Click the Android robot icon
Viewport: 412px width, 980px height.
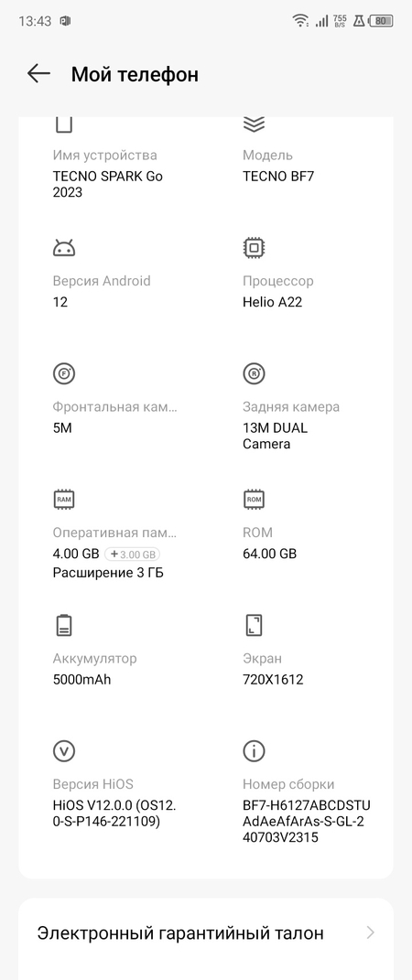click(64, 248)
